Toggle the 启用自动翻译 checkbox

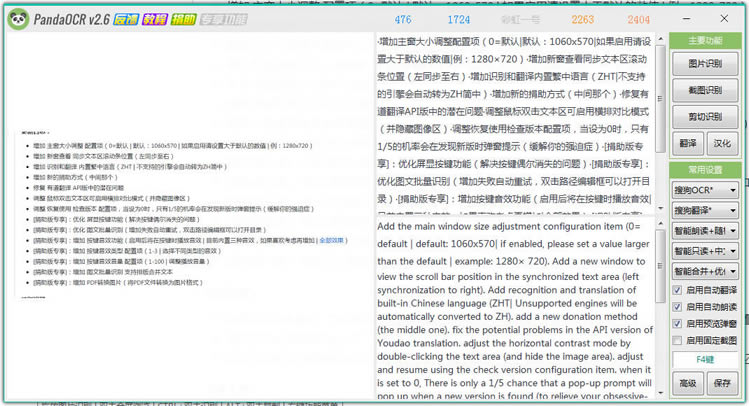point(677,290)
